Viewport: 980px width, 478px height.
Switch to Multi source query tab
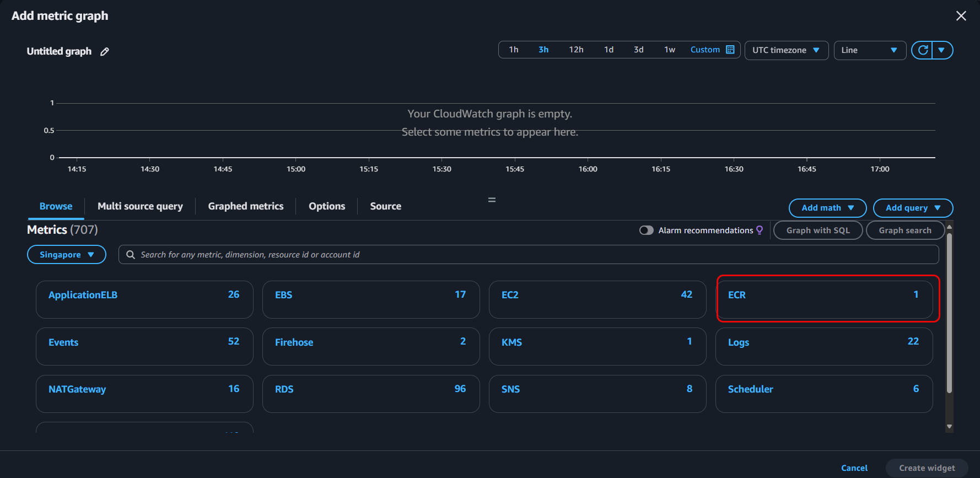tap(140, 206)
